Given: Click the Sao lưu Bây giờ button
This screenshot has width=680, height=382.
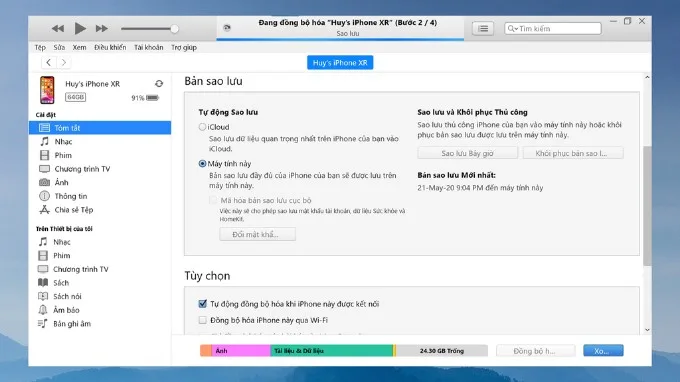Looking at the screenshot, I should [468, 153].
